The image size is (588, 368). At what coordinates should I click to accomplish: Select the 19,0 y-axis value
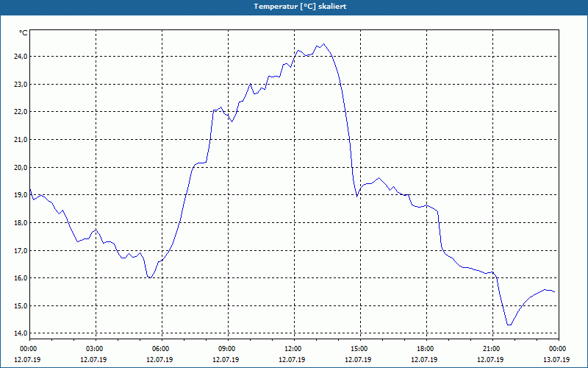(21, 195)
